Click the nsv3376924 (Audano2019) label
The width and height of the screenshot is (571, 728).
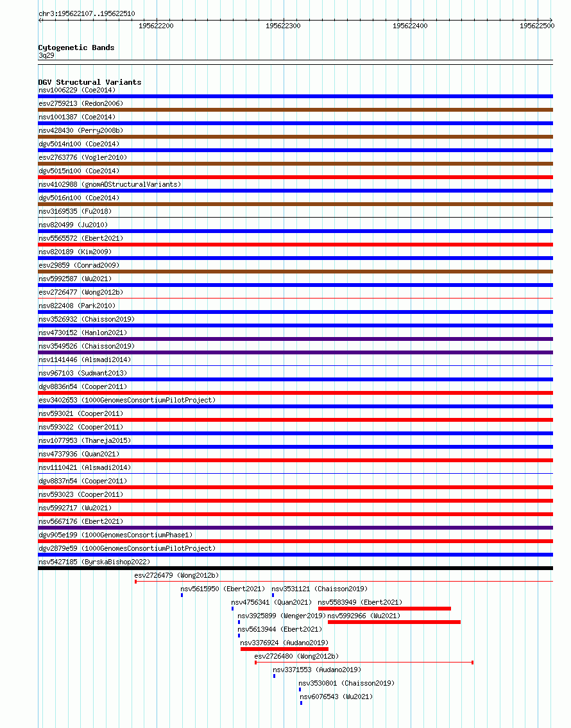click(284, 642)
